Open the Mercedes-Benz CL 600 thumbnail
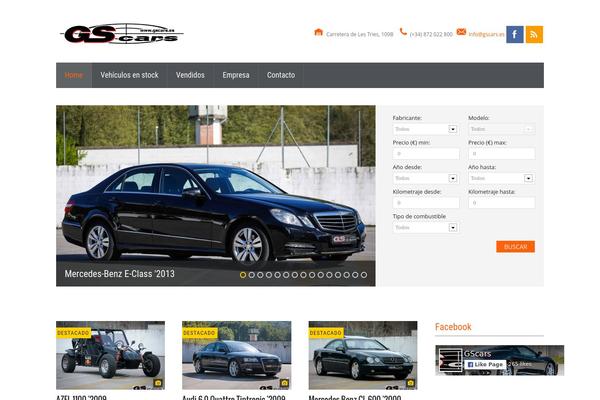Viewport: 600px width, 400px height. click(x=363, y=355)
